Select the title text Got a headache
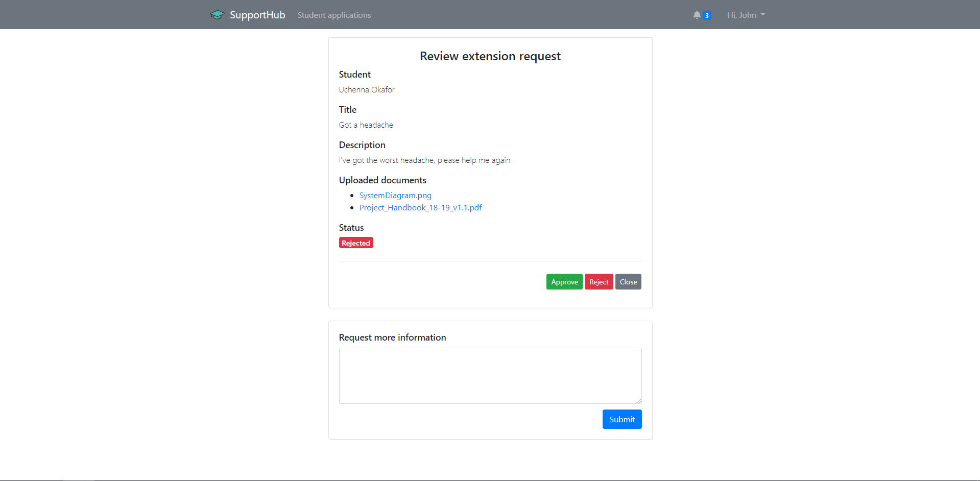Viewport: 980px width, 481px height. [x=366, y=125]
